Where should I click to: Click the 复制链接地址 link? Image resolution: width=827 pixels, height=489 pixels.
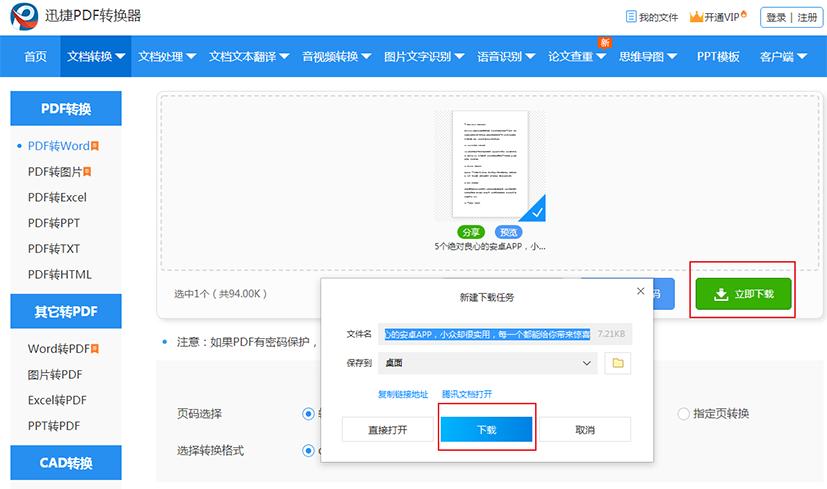coord(403,394)
